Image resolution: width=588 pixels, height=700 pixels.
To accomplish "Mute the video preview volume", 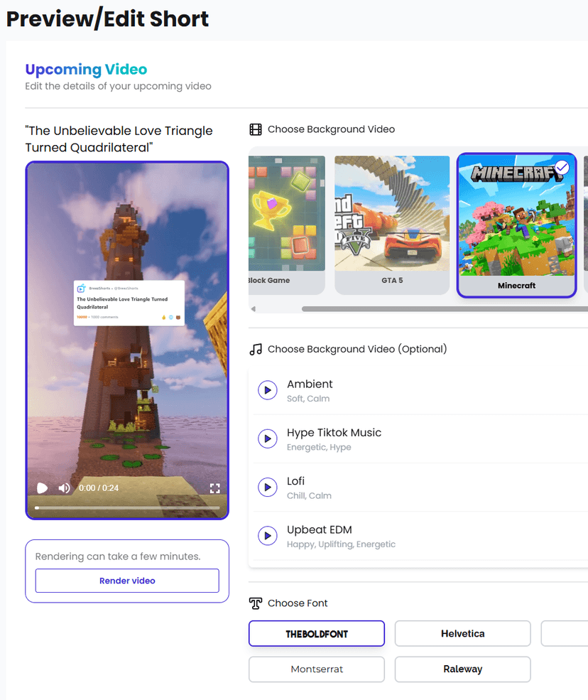I will click(64, 488).
